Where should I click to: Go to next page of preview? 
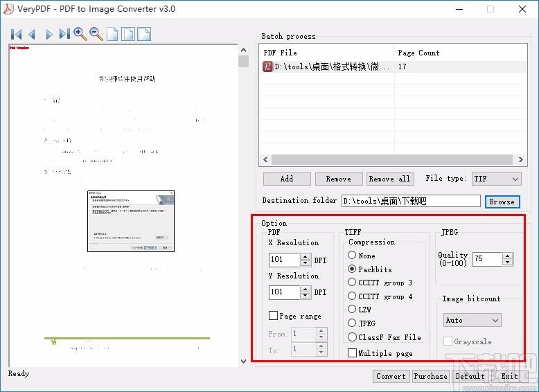[x=48, y=35]
